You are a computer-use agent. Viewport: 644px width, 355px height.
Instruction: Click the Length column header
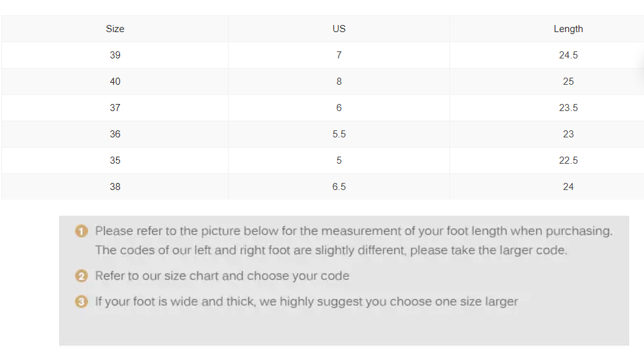tap(568, 29)
